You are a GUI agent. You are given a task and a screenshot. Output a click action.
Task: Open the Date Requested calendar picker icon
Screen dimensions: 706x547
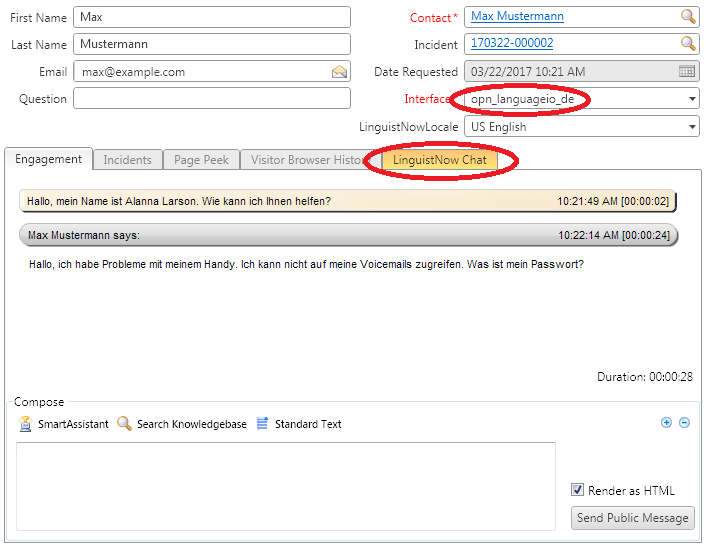coord(687,72)
